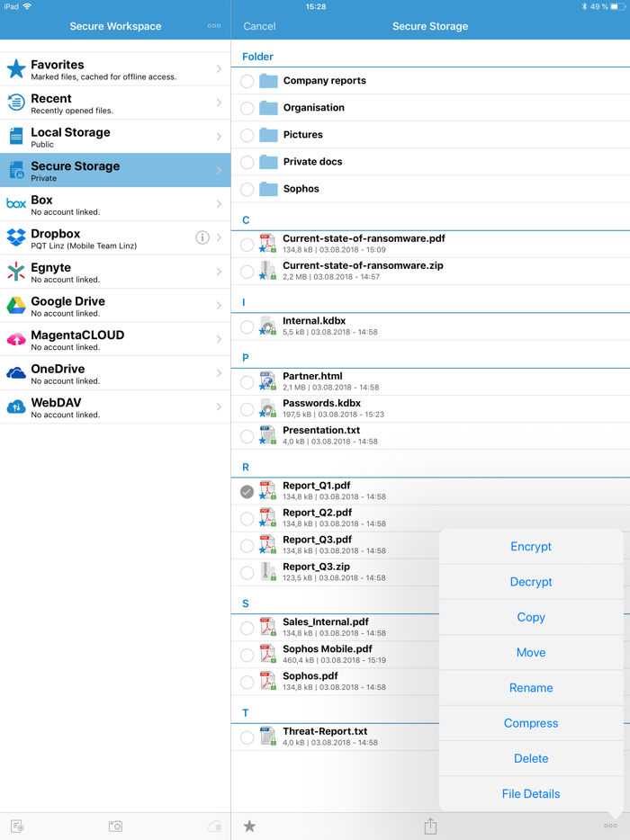
Task: Choose Rename from the popup menu
Action: point(531,688)
